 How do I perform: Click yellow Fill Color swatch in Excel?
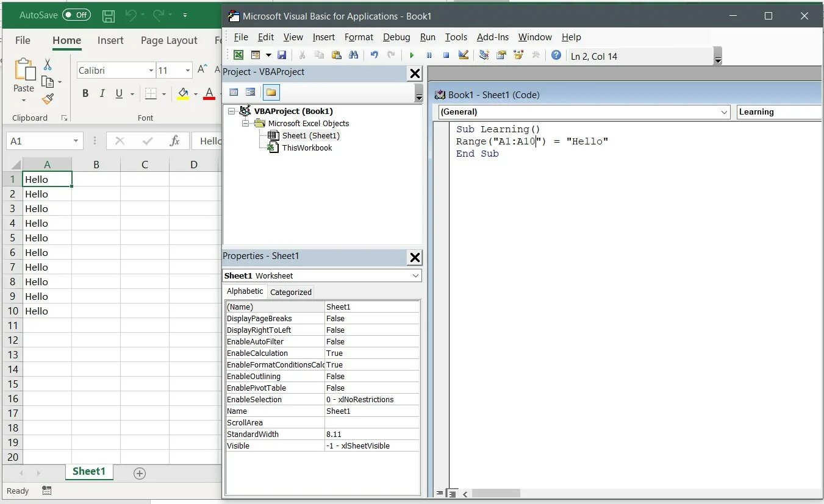(183, 94)
